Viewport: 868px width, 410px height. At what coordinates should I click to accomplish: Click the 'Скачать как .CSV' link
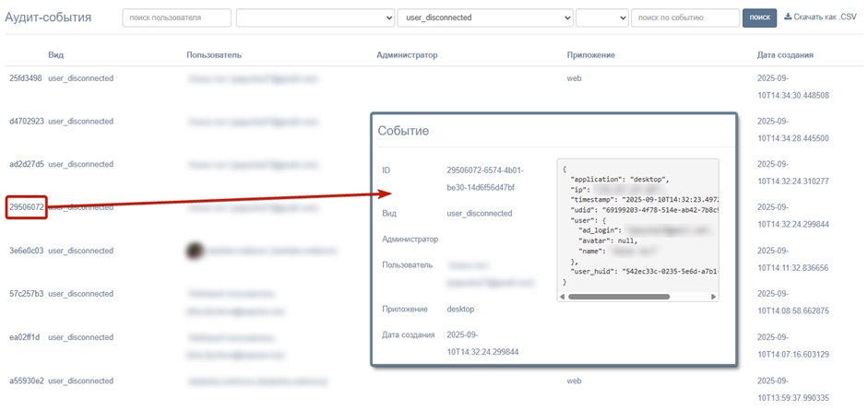click(825, 17)
